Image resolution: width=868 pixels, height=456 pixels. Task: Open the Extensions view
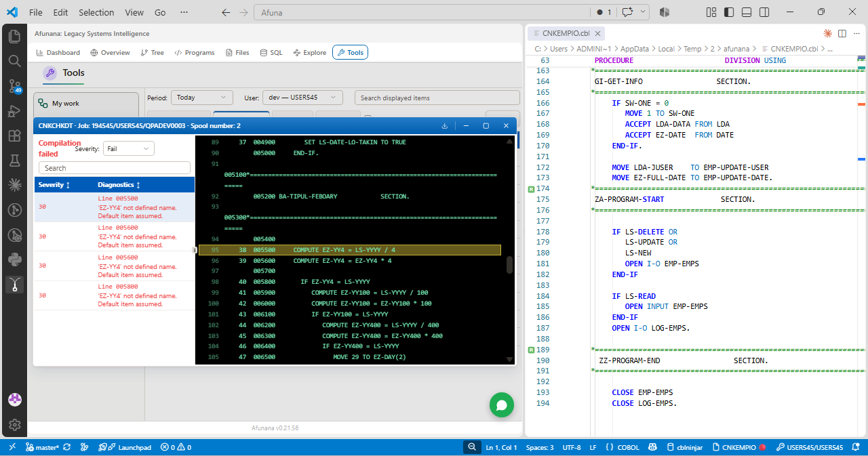[x=14, y=136]
